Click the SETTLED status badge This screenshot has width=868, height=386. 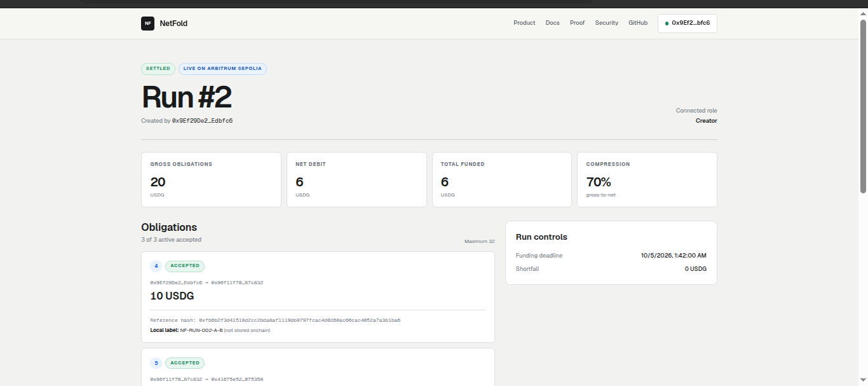[158, 69]
